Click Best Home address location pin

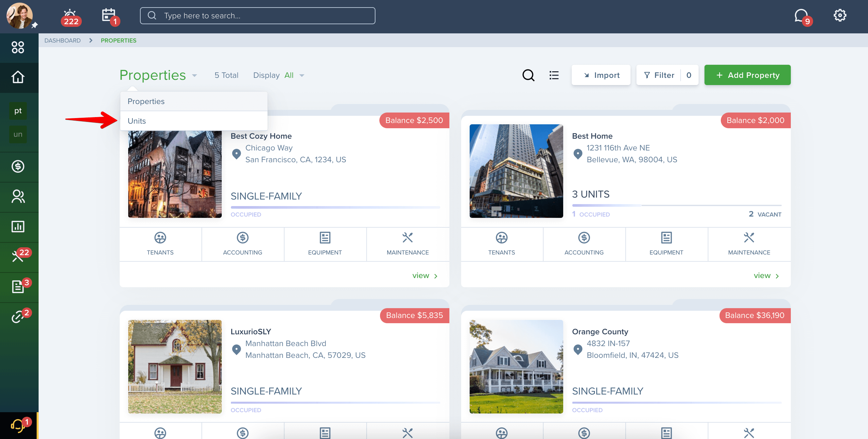(578, 154)
